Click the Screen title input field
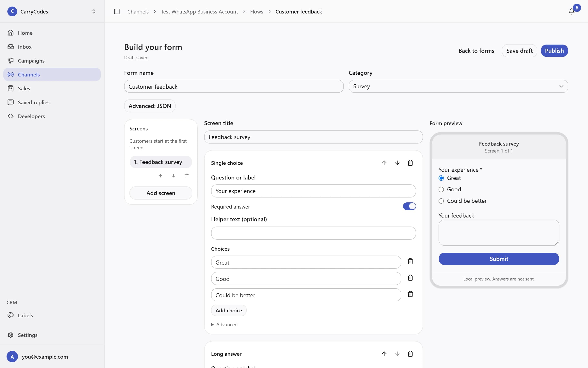This screenshot has height=368, width=588. 313,137
